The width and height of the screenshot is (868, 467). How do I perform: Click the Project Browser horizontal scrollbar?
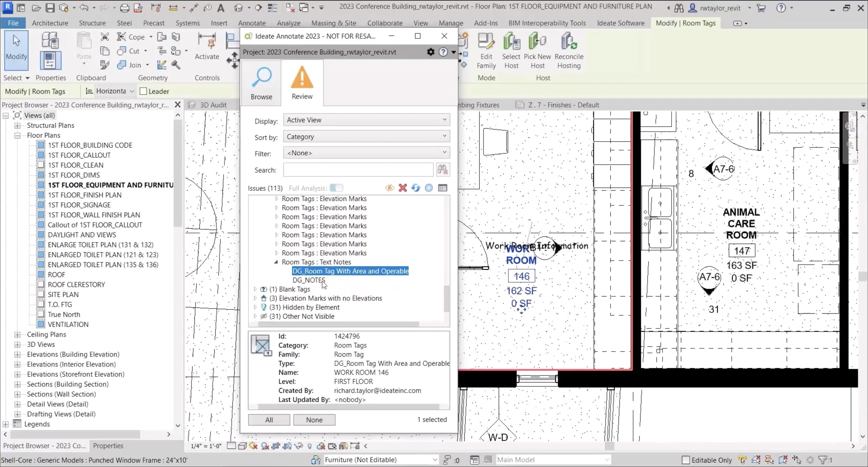(x=75, y=434)
